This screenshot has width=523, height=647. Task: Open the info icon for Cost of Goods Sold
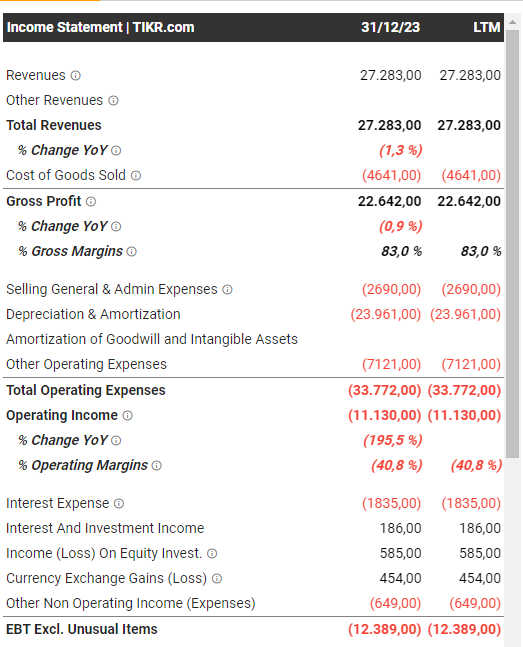[x=136, y=176]
